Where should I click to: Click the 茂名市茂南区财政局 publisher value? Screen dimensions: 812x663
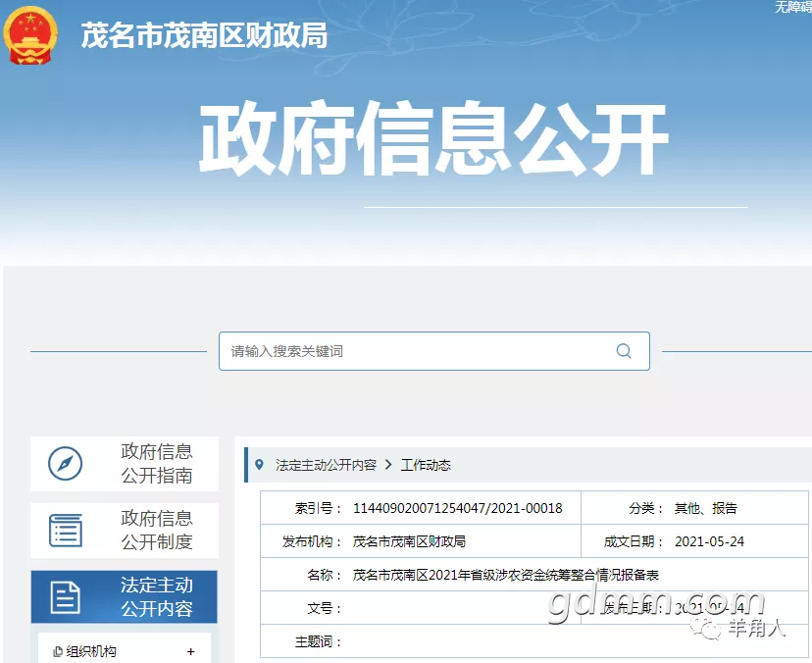pyautogui.click(x=409, y=541)
